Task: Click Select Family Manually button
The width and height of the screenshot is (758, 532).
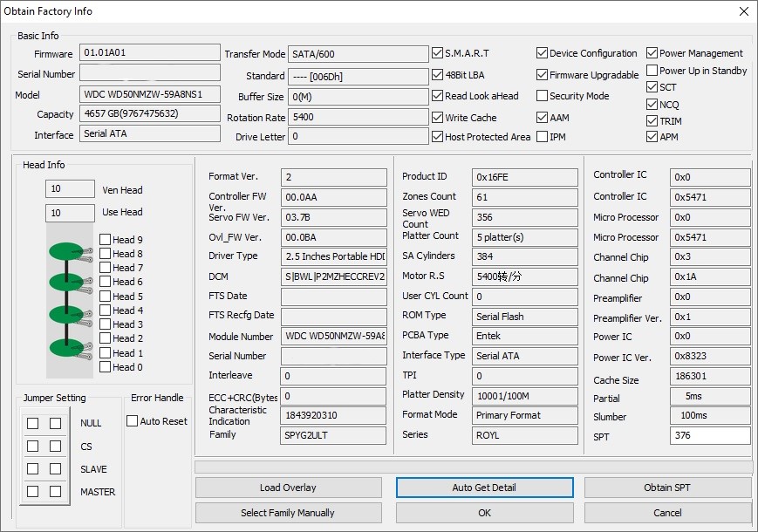Action: 288,513
